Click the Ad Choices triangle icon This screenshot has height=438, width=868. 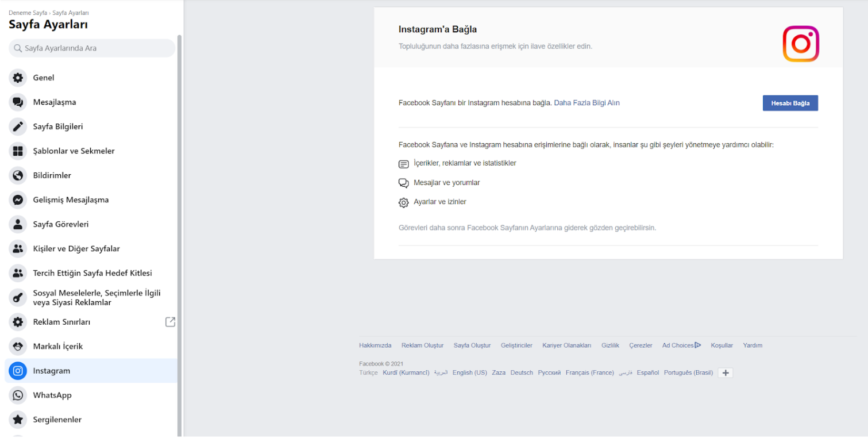(697, 345)
